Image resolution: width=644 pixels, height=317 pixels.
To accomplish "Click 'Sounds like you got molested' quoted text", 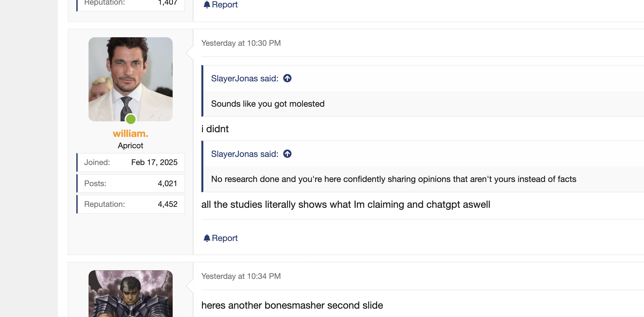I will coord(268,104).
